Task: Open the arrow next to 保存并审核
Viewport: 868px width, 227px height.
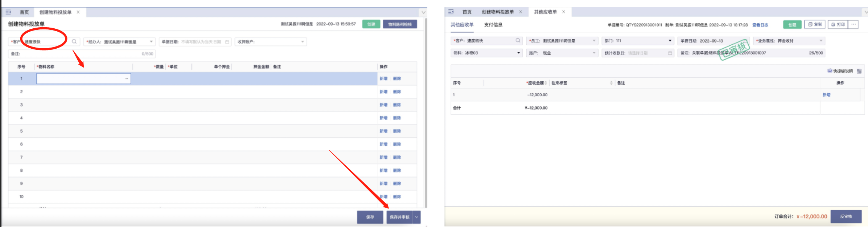Action: pos(417,217)
